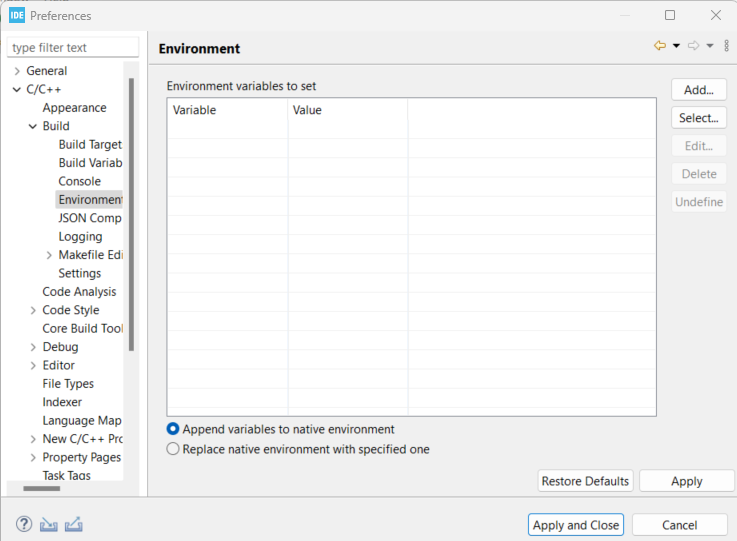Screen dimensions: 737x541
Task: Select Append variables to native environment
Action: point(174,429)
